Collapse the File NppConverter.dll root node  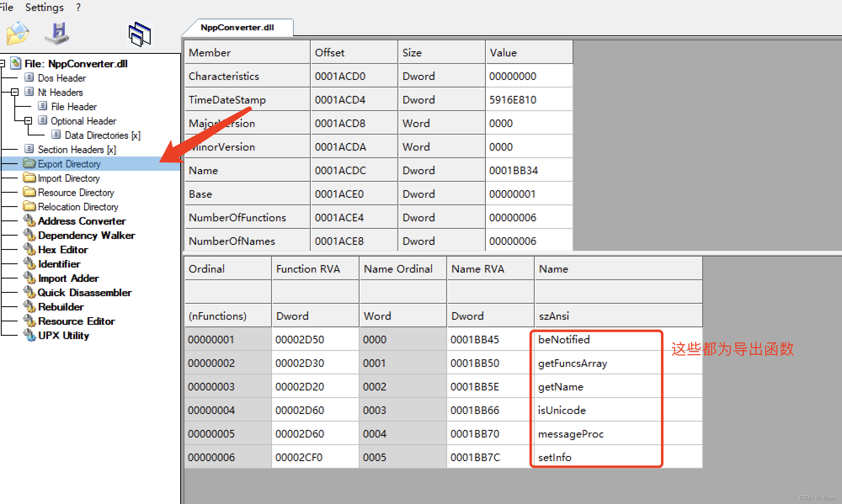(x=2, y=64)
